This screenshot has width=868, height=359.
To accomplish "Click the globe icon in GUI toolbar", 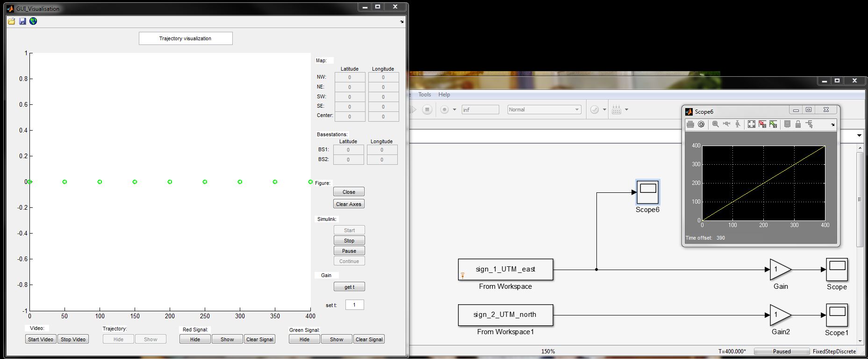I will coord(33,22).
